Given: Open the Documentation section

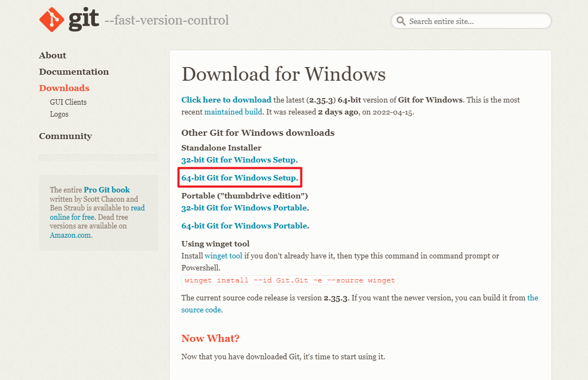Looking at the screenshot, I should point(74,71).
